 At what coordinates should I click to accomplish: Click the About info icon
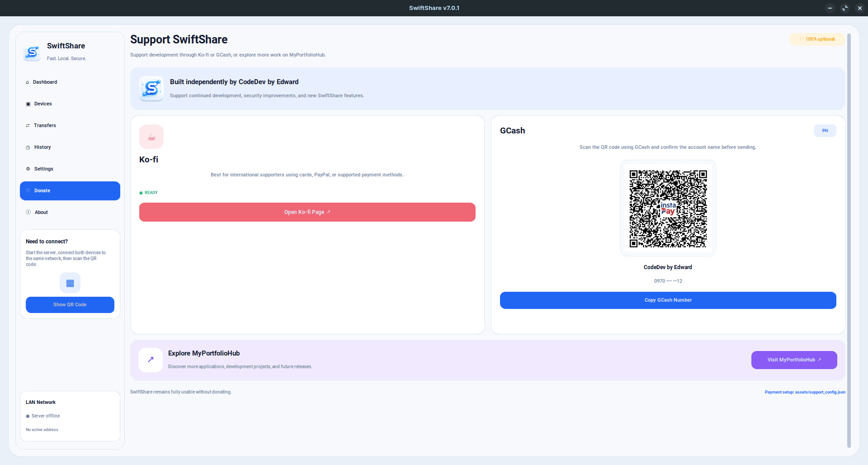(x=28, y=213)
